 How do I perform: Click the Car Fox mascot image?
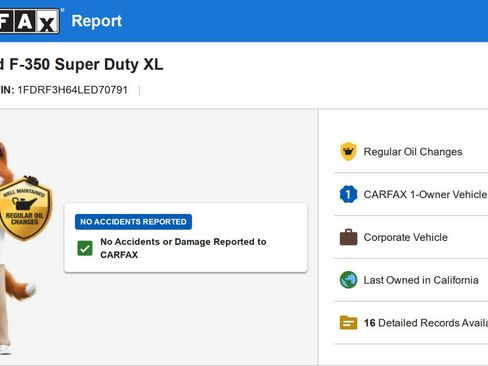17,247
